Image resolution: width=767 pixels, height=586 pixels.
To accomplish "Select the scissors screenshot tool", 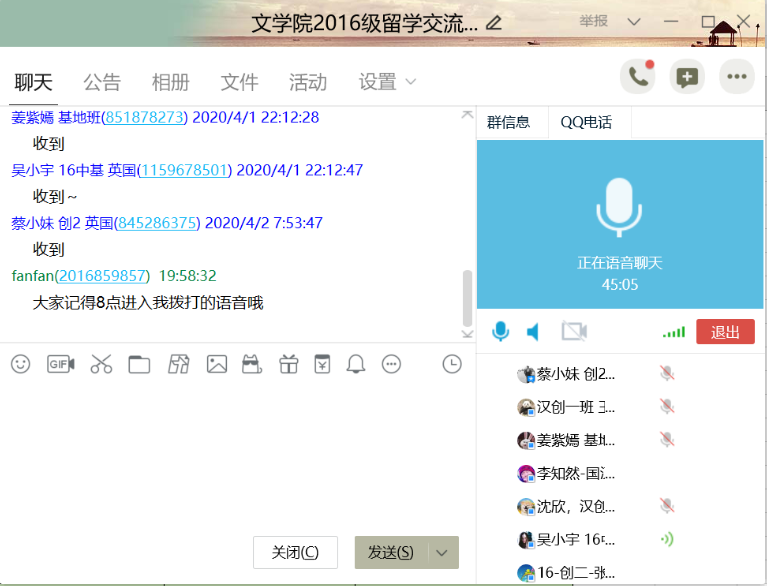I will (101, 365).
